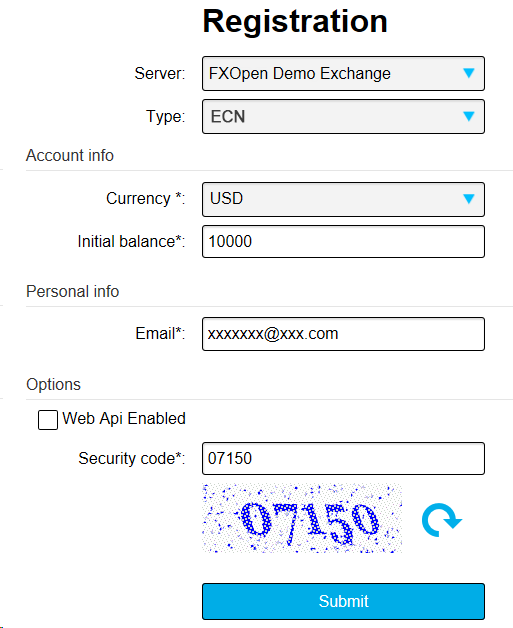Click the Initial balance field with 10000

(343, 242)
